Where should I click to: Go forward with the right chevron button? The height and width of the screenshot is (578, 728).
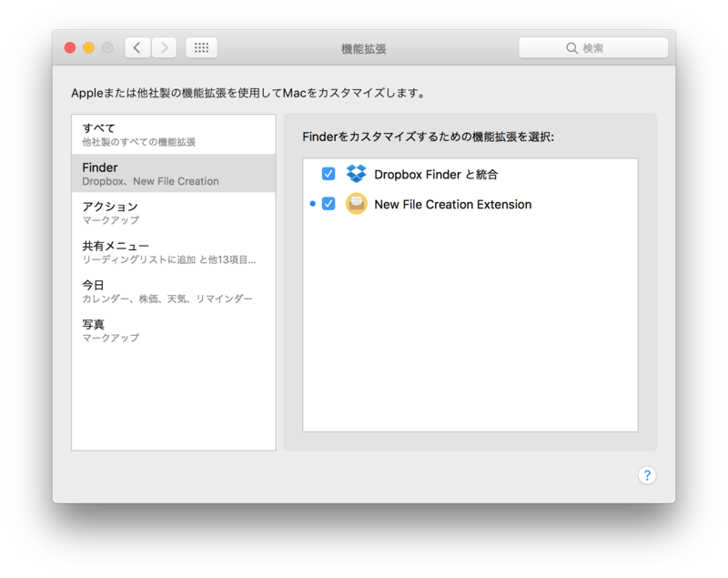click(165, 48)
